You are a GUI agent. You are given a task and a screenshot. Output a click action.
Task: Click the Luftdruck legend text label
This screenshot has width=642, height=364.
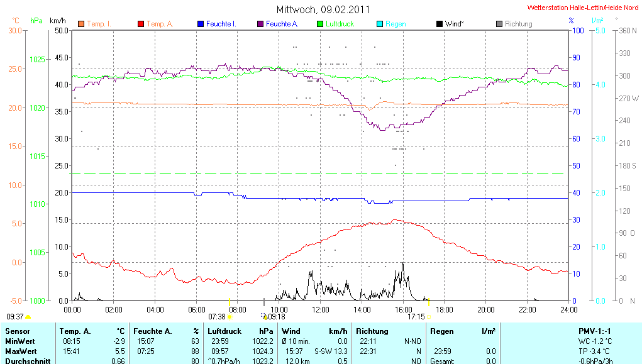340,24
